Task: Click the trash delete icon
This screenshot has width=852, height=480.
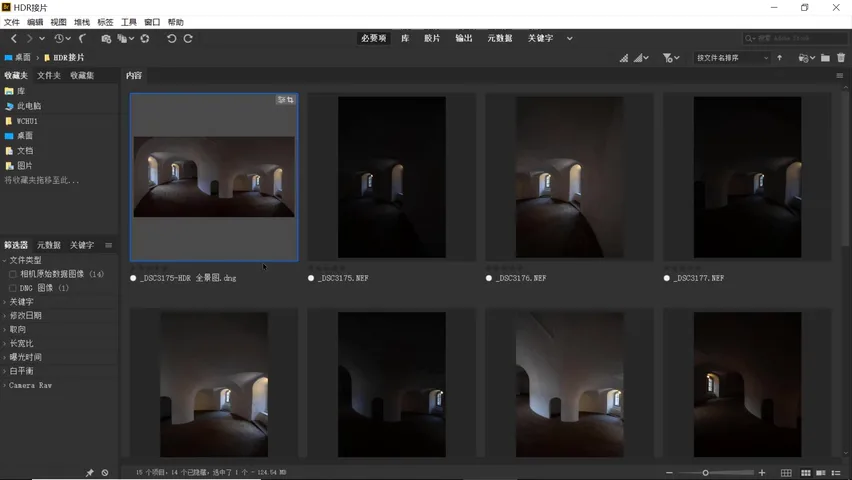Action: coord(841,58)
